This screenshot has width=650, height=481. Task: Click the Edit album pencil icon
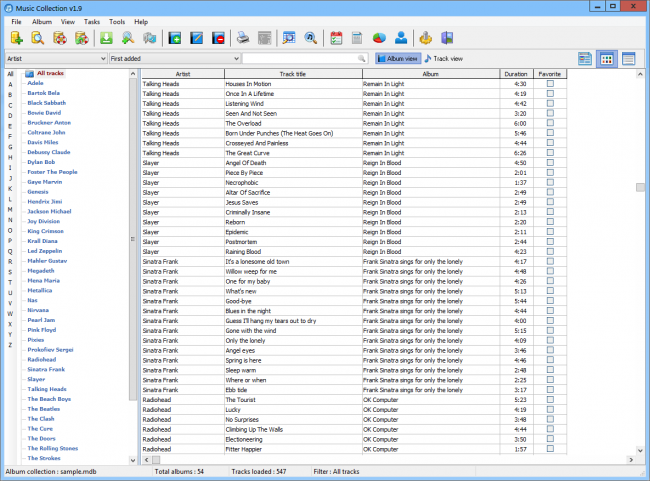click(196, 38)
